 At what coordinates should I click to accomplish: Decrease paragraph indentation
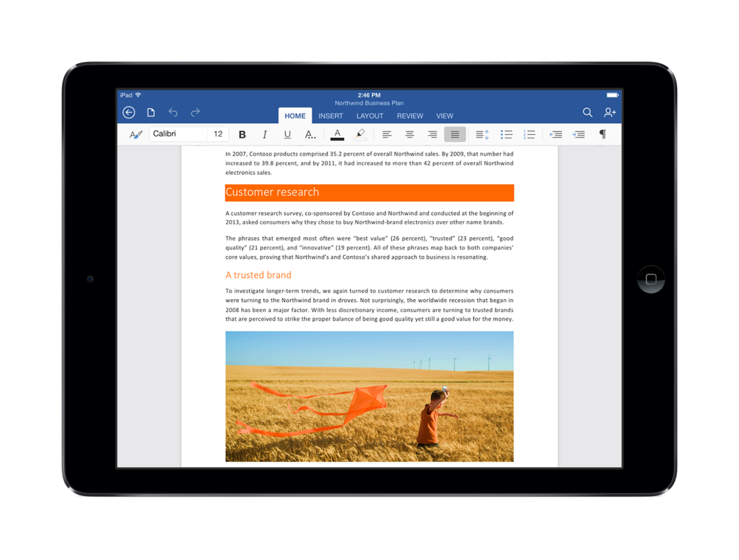tap(555, 134)
